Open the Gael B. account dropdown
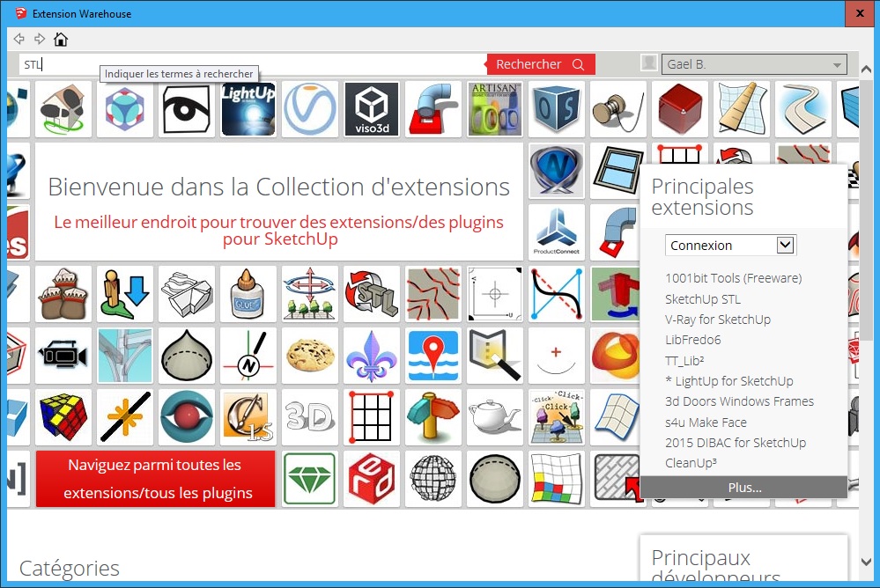 tap(754, 64)
